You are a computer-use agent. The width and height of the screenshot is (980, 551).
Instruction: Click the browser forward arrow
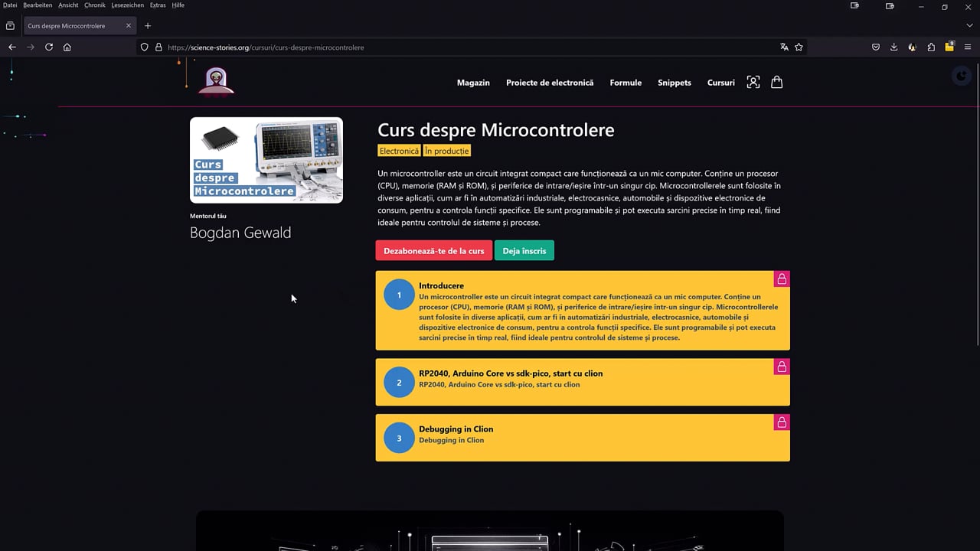[x=31, y=47]
